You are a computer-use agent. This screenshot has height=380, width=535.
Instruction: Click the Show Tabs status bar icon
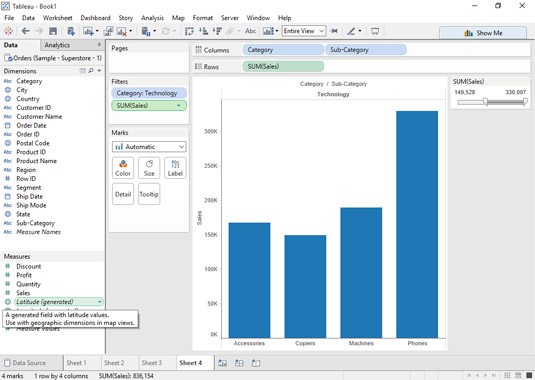tap(529, 376)
